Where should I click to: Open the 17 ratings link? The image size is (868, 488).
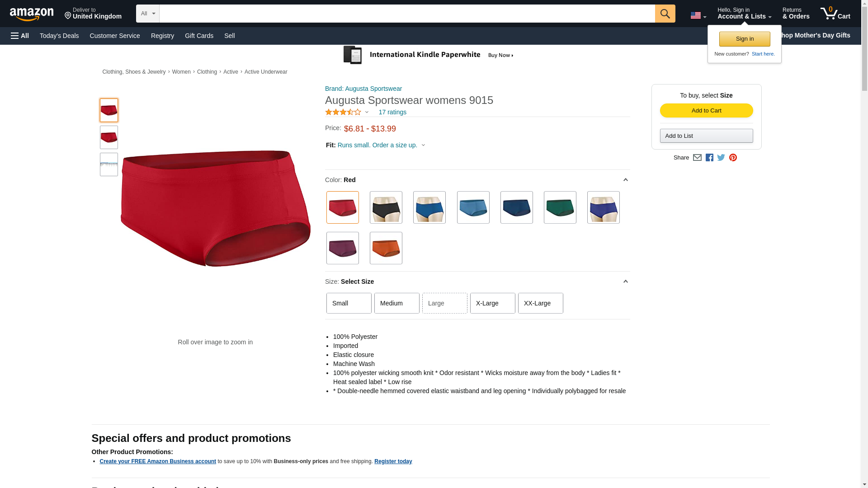392,112
